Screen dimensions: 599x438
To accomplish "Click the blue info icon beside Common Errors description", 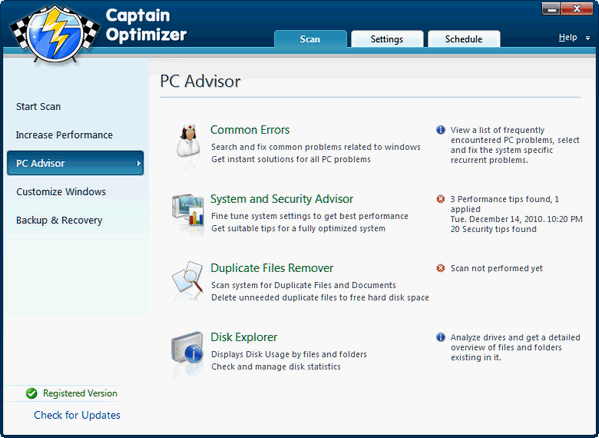I will coord(440,130).
